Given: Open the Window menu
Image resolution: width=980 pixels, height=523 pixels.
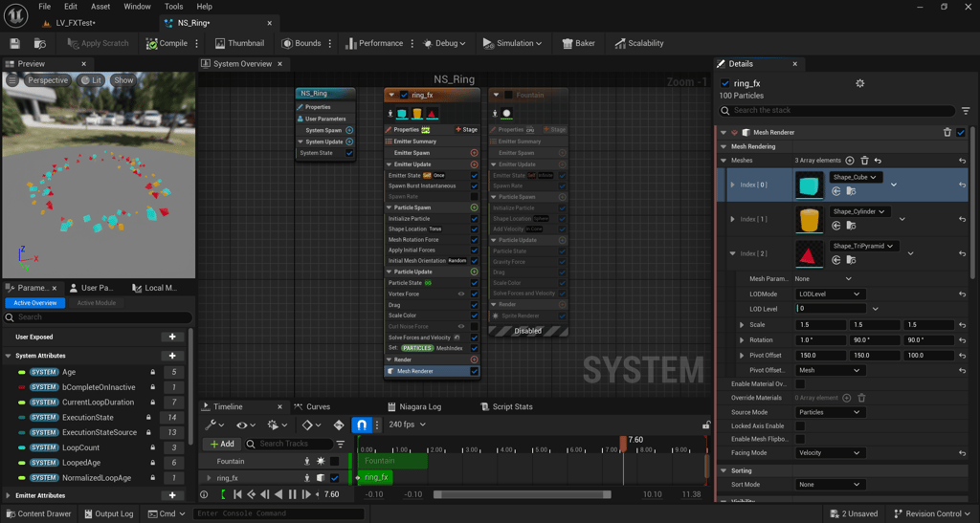Looking at the screenshot, I should (x=137, y=7).
